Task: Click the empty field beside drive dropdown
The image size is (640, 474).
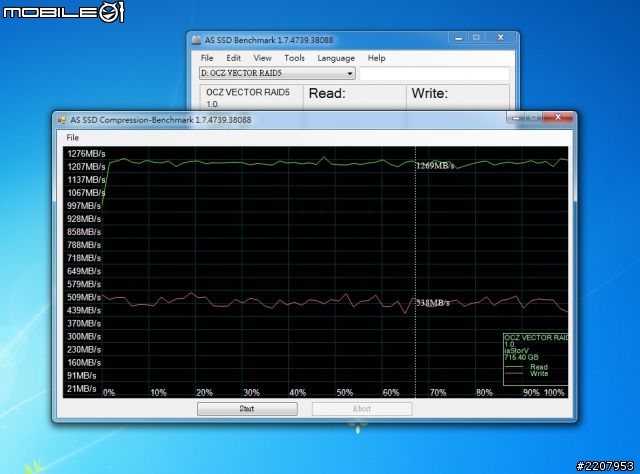Action: click(x=434, y=73)
